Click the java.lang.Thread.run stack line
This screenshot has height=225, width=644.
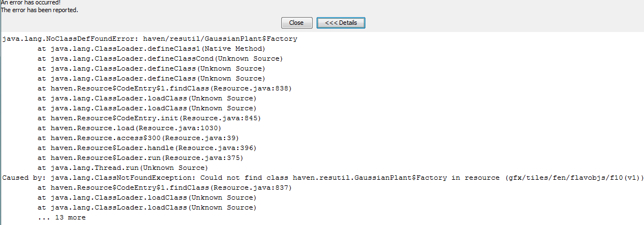123,168
